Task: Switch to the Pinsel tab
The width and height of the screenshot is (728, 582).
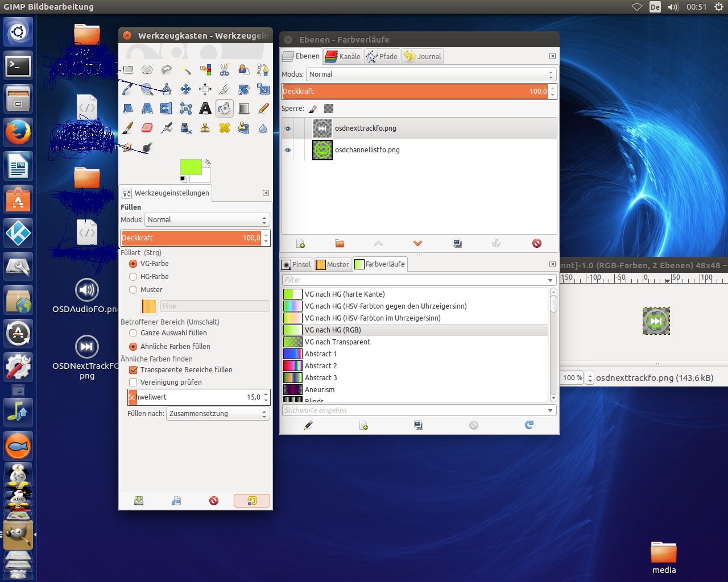Action: click(x=296, y=264)
